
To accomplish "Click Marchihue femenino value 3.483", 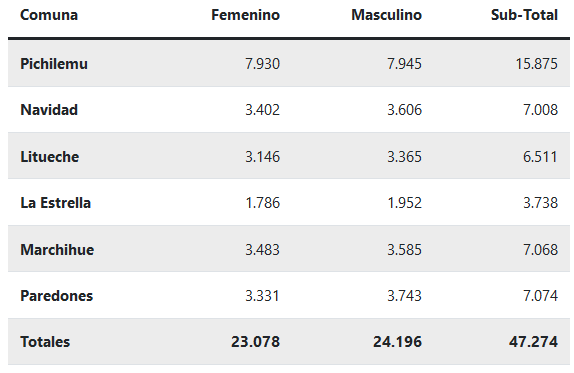I will pos(262,250).
